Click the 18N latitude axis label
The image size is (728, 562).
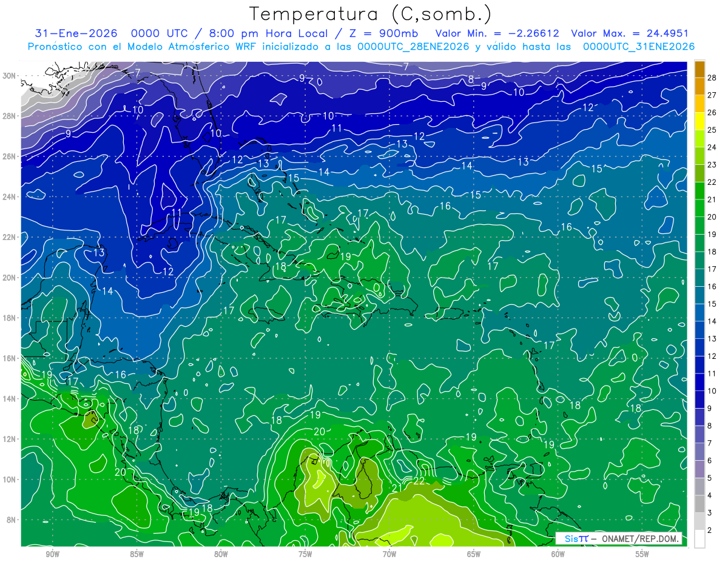coord(10,318)
